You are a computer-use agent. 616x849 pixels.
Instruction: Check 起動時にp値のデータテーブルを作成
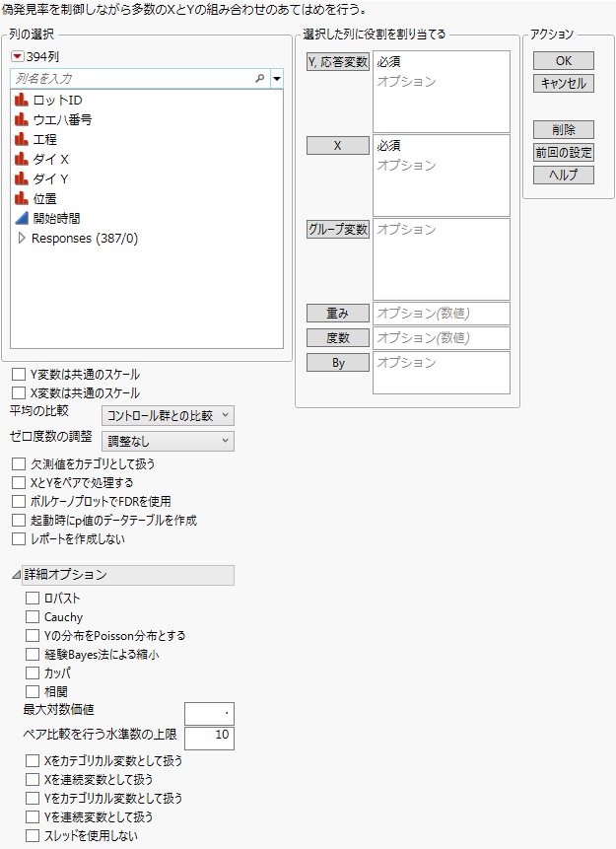19,521
